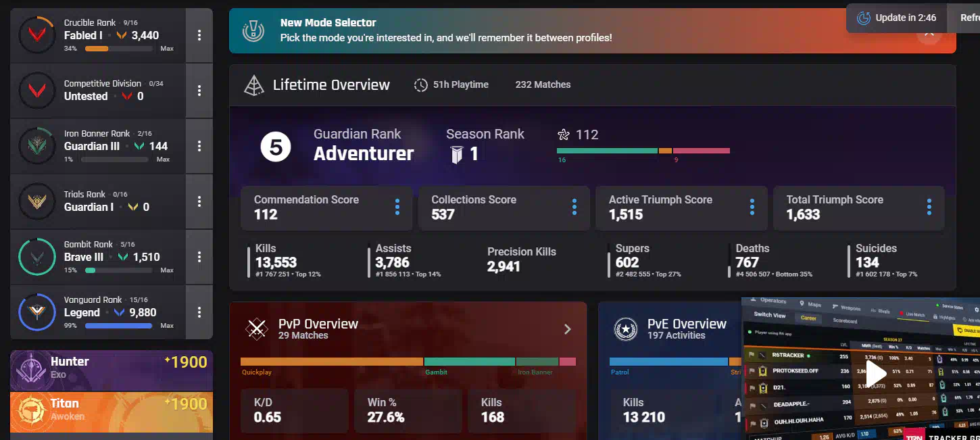
Task: Click the New Mode Selector banner icon
Action: click(x=253, y=30)
